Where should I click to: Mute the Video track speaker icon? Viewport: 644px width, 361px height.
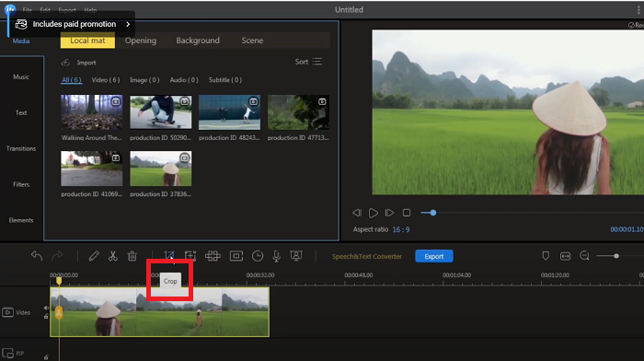(46, 308)
